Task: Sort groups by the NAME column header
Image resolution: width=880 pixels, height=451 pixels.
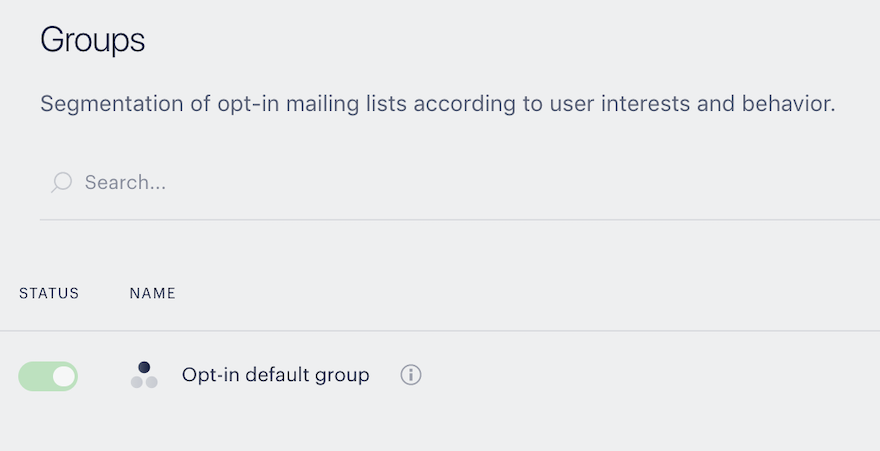Action: coord(153,293)
